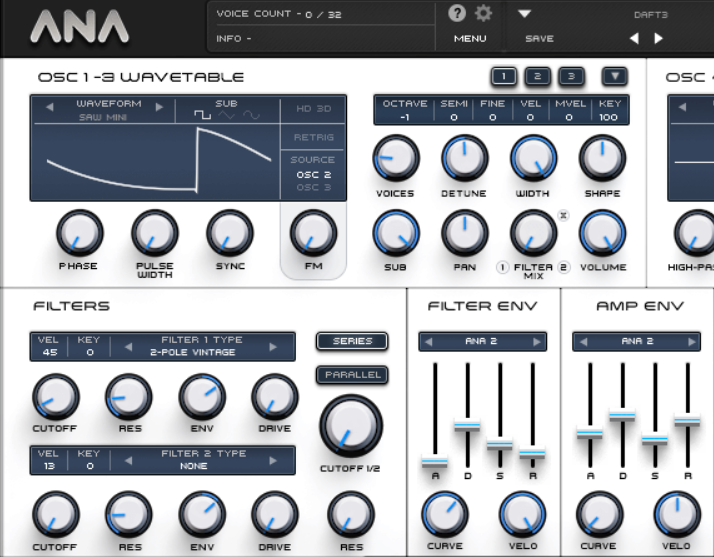Select next Filter 1 type arrow
The height and width of the screenshot is (557, 714).
click(x=273, y=347)
